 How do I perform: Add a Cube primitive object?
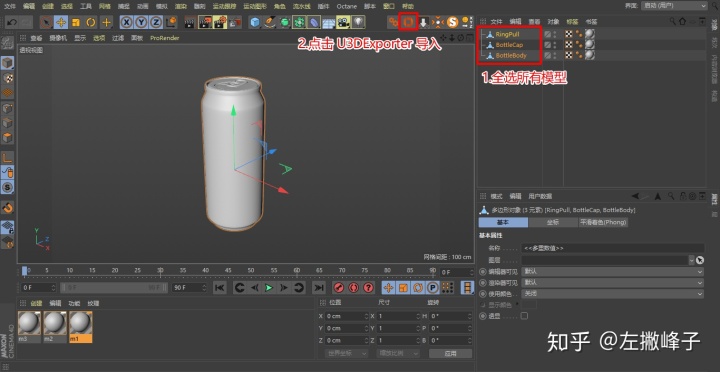click(x=255, y=22)
